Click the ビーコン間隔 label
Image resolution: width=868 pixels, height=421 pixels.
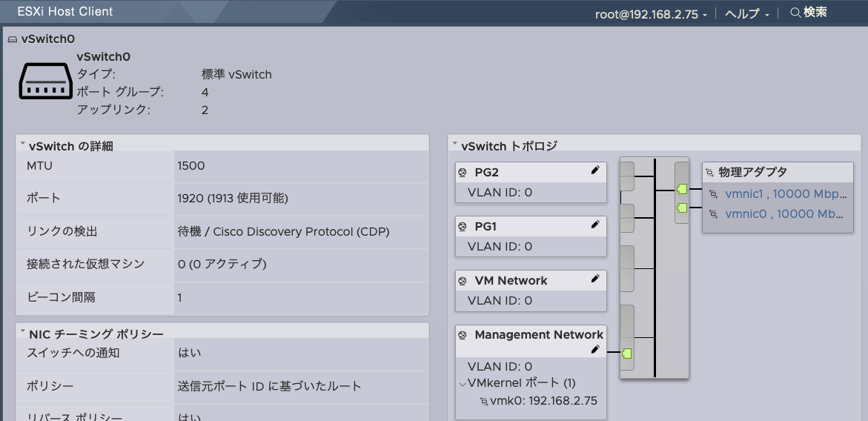tap(61, 297)
